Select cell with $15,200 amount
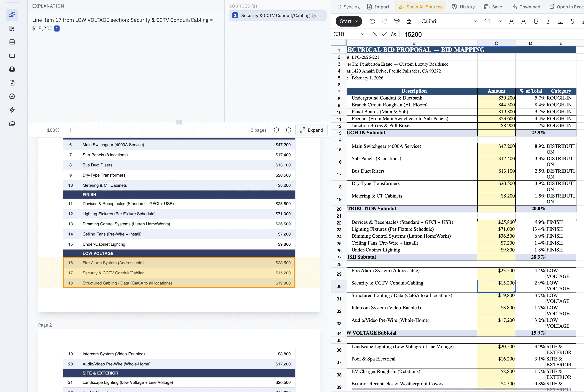 coord(496,286)
